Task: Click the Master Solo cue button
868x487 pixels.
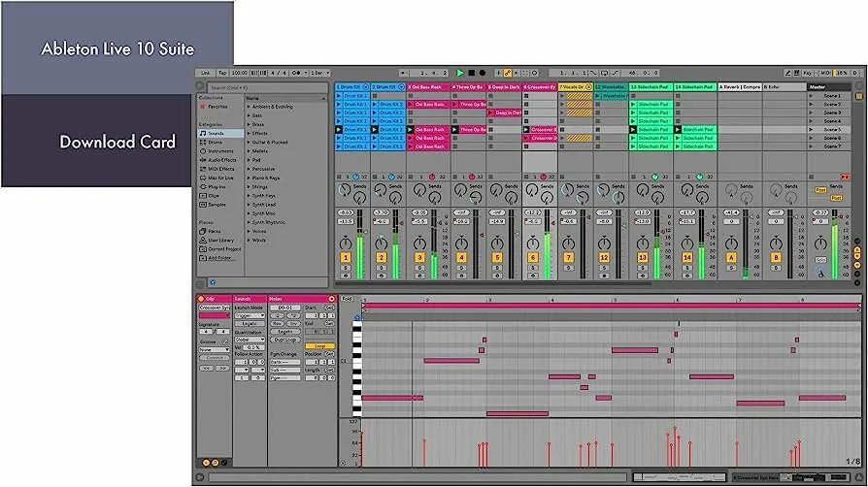Action: (x=821, y=260)
